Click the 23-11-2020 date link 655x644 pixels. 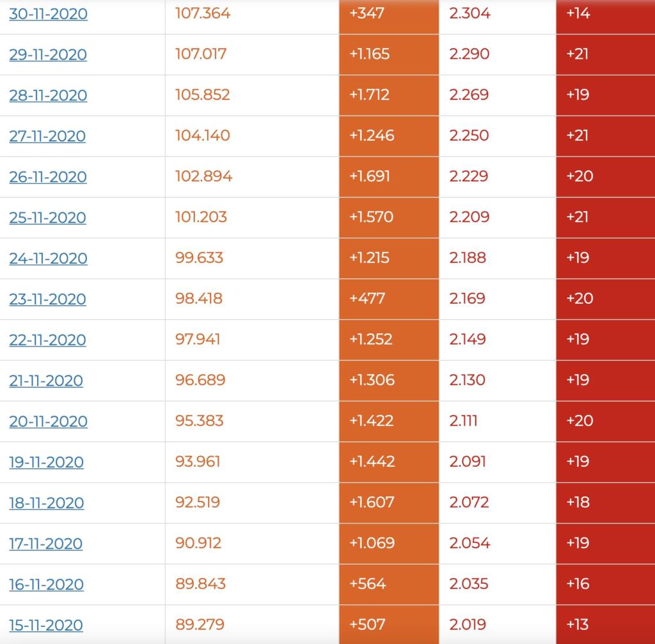click(48, 299)
